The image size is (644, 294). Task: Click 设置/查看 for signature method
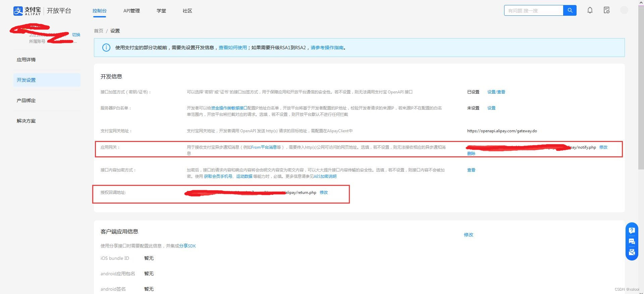496,92
